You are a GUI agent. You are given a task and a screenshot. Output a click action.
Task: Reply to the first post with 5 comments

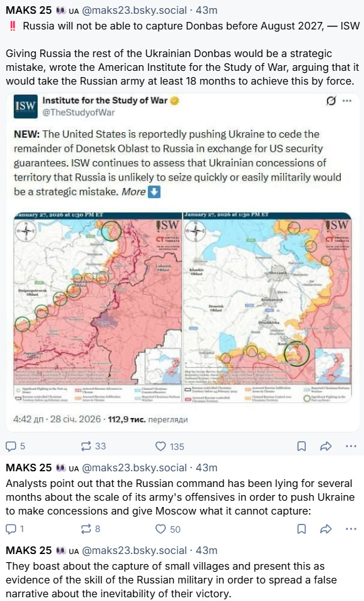coord(15,446)
